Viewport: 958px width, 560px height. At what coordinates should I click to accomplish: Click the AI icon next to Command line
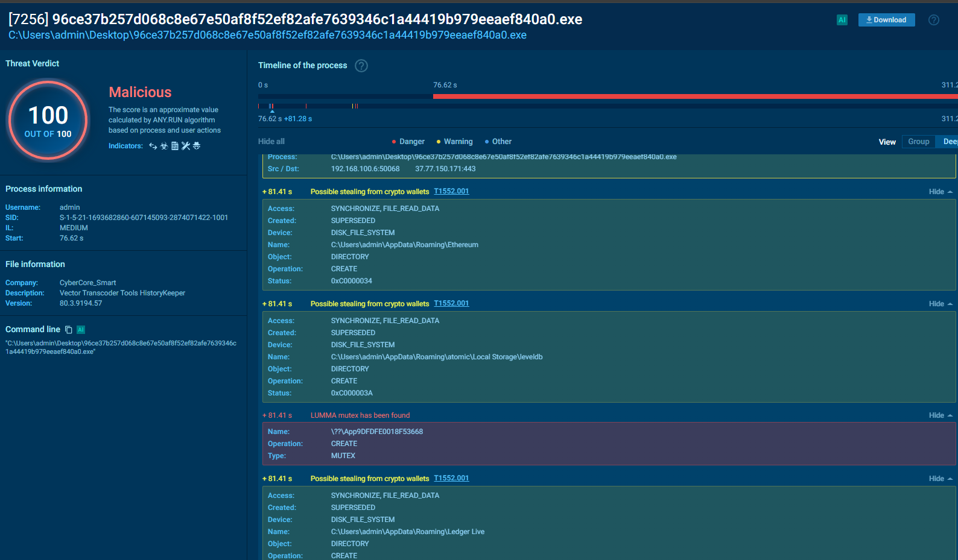(81, 330)
